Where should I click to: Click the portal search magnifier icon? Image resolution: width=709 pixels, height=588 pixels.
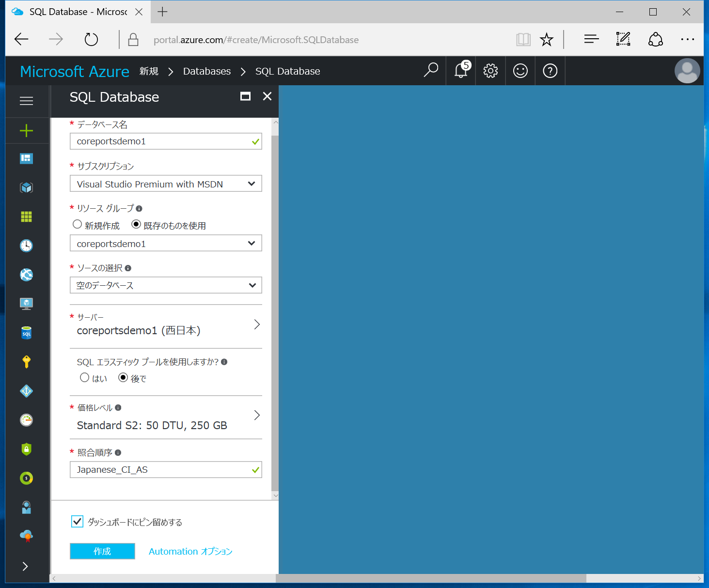pyautogui.click(x=430, y=71)
